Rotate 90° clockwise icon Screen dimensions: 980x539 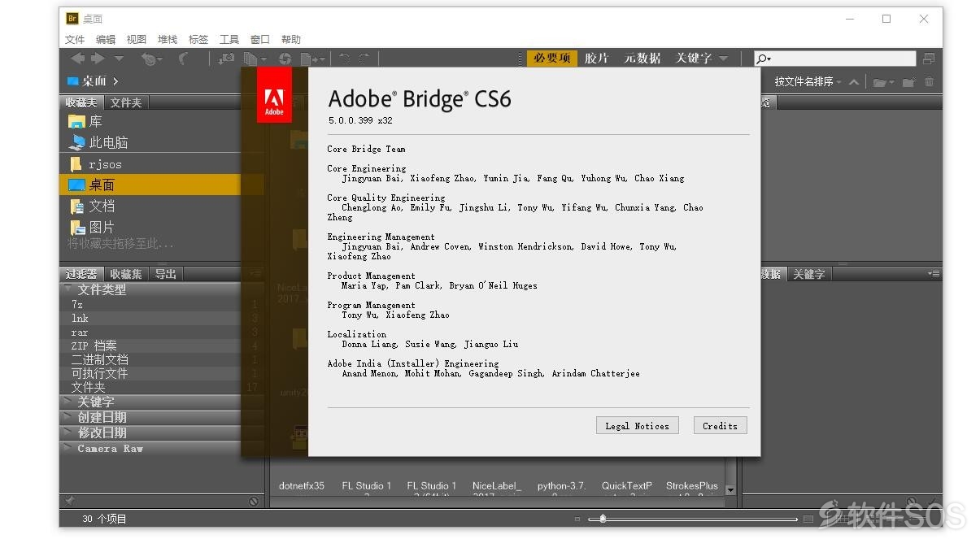364,59
